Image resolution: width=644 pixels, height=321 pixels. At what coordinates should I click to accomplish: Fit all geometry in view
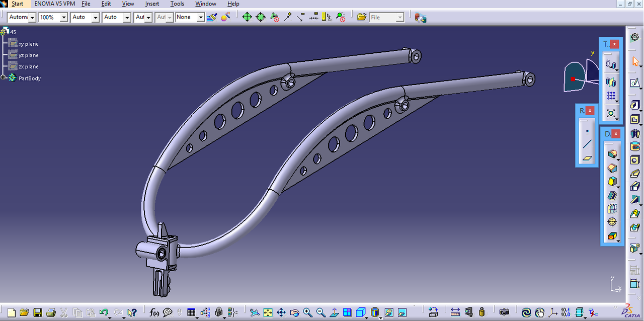pos(268,313)
